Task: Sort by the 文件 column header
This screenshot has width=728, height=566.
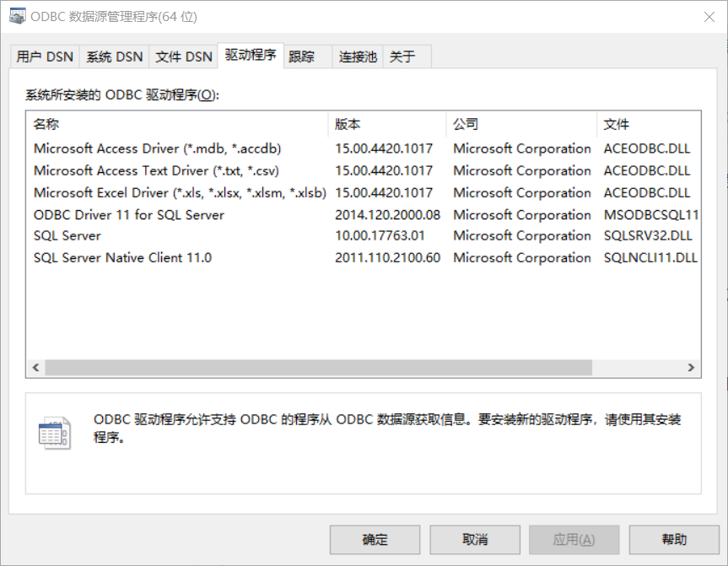Action: tap(649, 125)
